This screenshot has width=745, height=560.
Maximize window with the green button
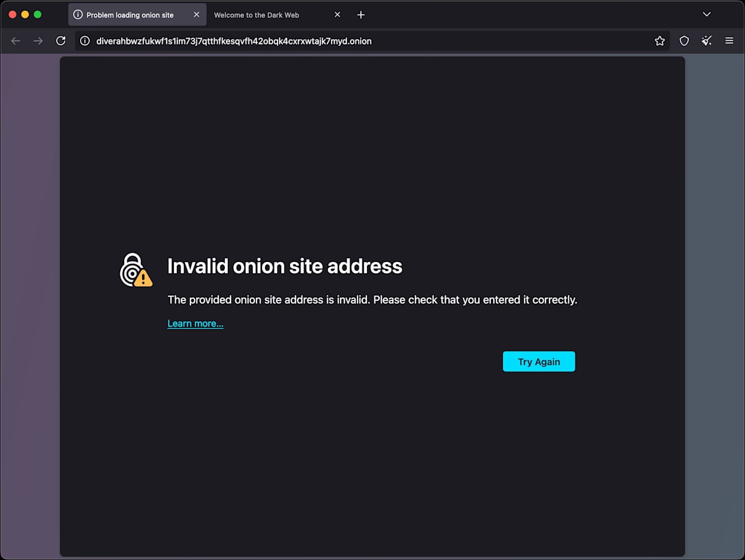37,14
